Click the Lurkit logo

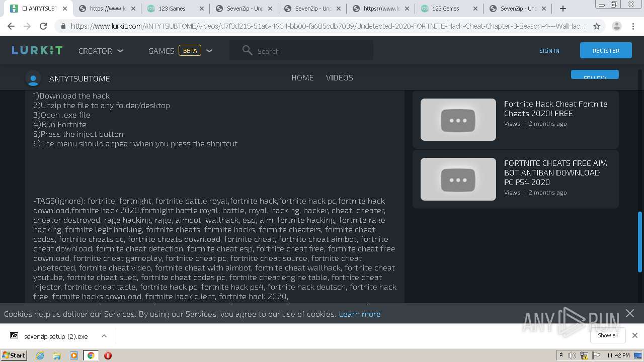click(x=37, y=50)
